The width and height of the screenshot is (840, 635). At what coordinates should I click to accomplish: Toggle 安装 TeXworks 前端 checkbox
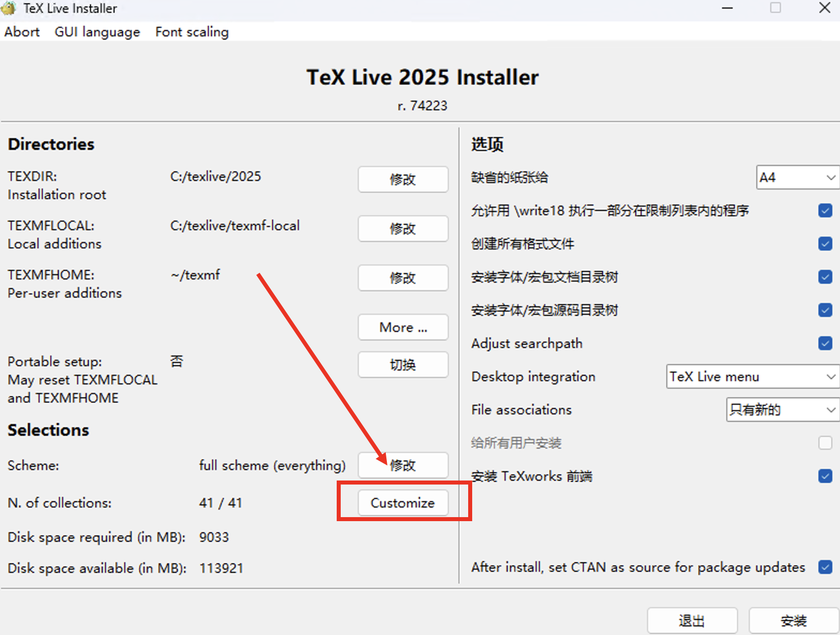(825, 475)
